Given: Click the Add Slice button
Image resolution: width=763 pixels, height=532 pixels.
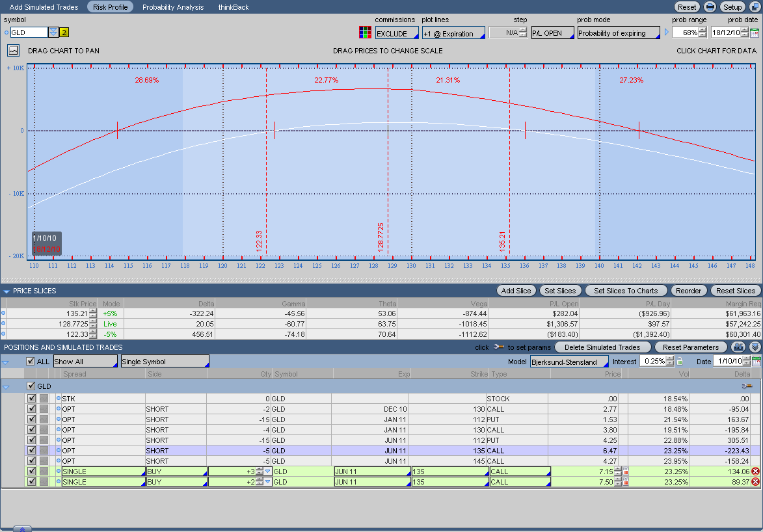Looking at the screenshot, I should pyautogui.click(x=516, y=291).
